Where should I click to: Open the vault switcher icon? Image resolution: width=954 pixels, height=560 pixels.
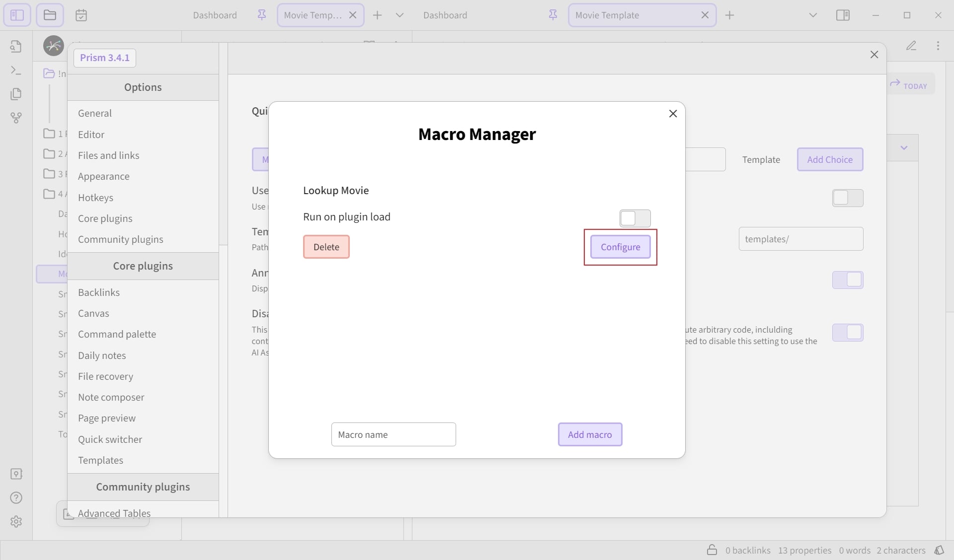click(16, 474)
